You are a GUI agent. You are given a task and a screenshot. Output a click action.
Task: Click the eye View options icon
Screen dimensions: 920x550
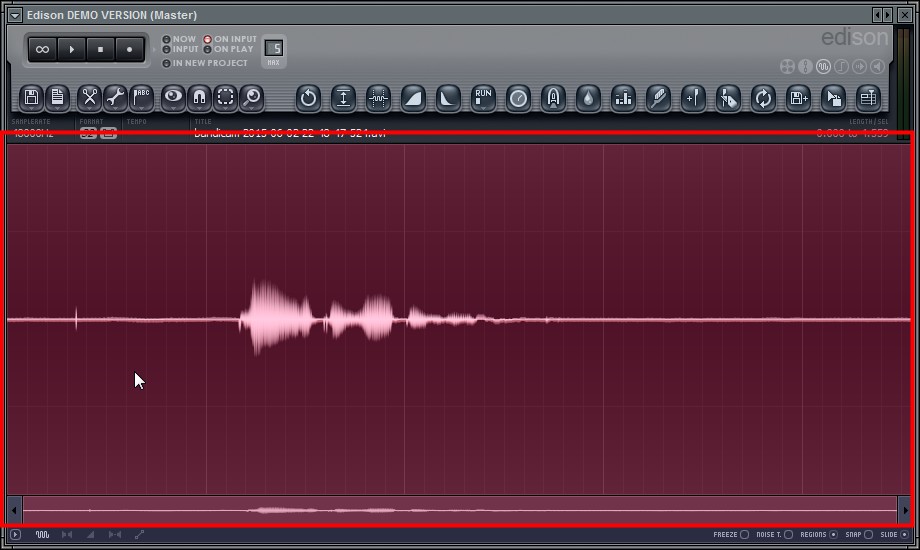[x=174, y=97]
